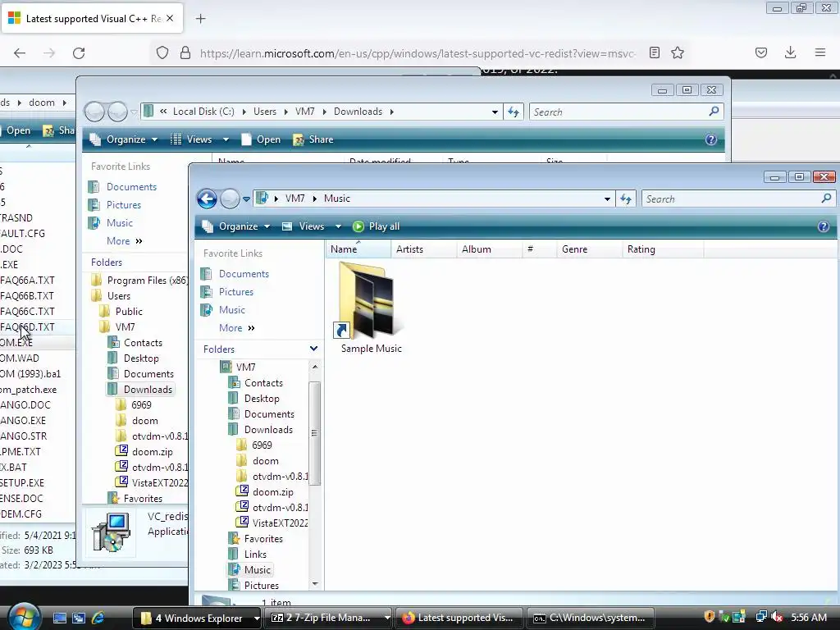This screenshot has height=630, width=840.
Task: Select 6969 folder in Downloads window tree
Action: click(x=141, y=405)
